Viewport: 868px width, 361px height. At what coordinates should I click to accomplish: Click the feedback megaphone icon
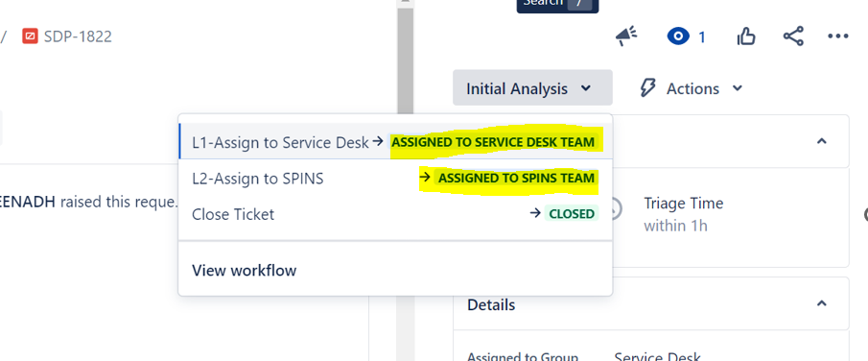(x=626, y=37)
